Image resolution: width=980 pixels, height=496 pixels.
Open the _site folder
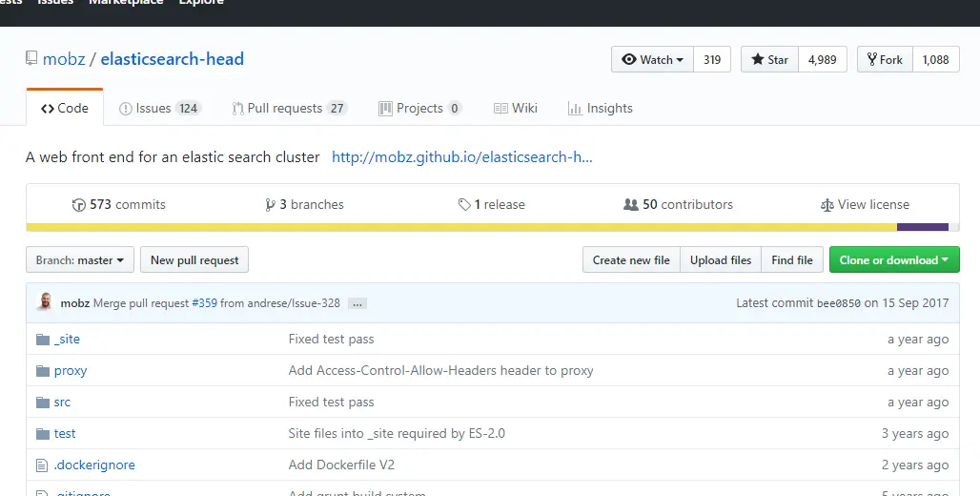click(x=67, y=339)
